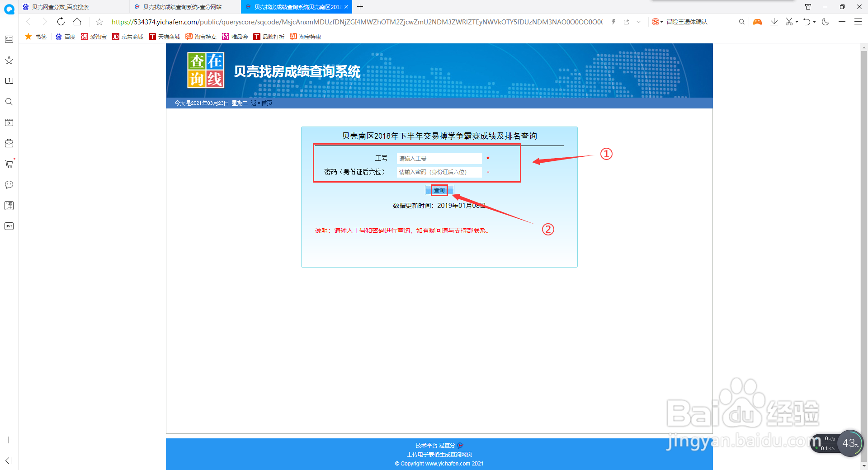This screenshot has width=868, height=470.
Task: Open the favorites star in the sidebar
Action: 9,60
